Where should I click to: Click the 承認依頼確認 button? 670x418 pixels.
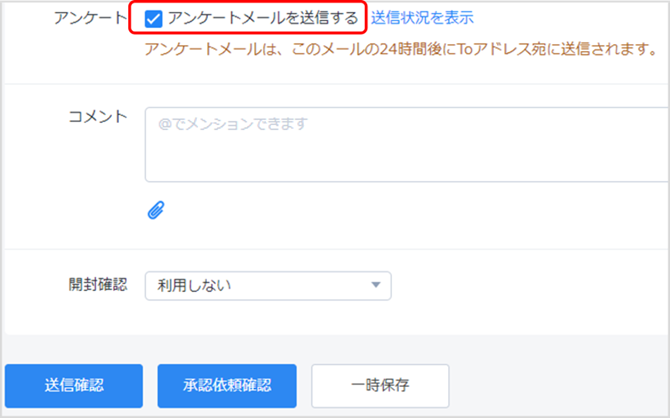(227, 385)
